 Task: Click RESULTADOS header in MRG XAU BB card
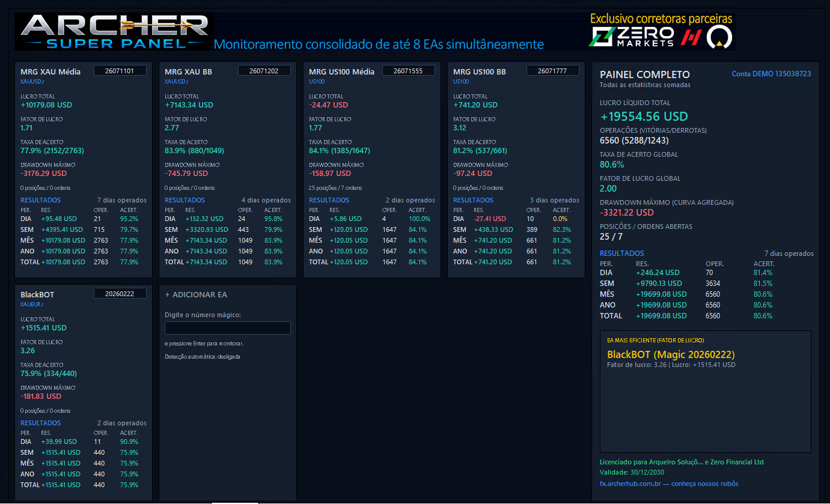185,200
